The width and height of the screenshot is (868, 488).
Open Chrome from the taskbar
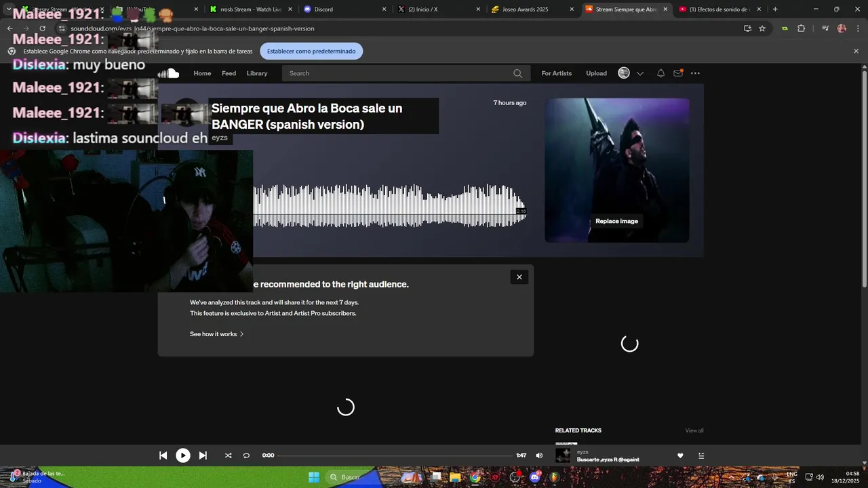(475, 477)
